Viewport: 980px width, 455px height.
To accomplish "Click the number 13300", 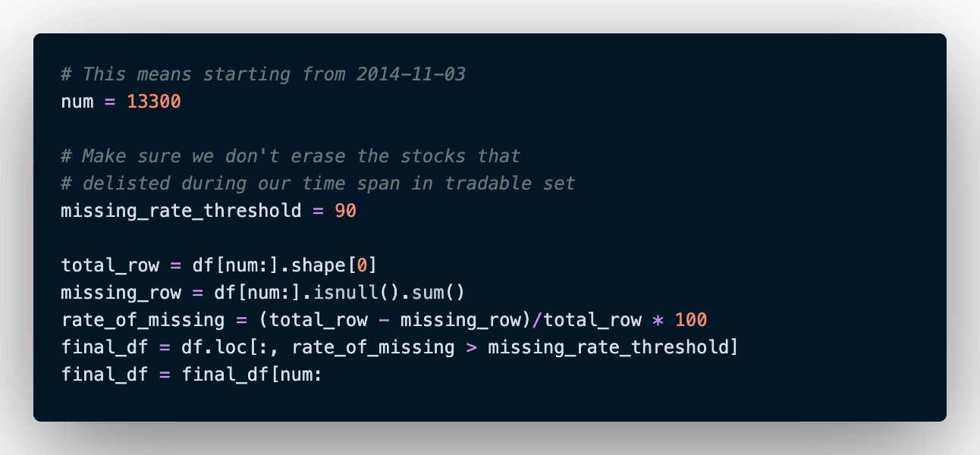I will click(154, 102).
